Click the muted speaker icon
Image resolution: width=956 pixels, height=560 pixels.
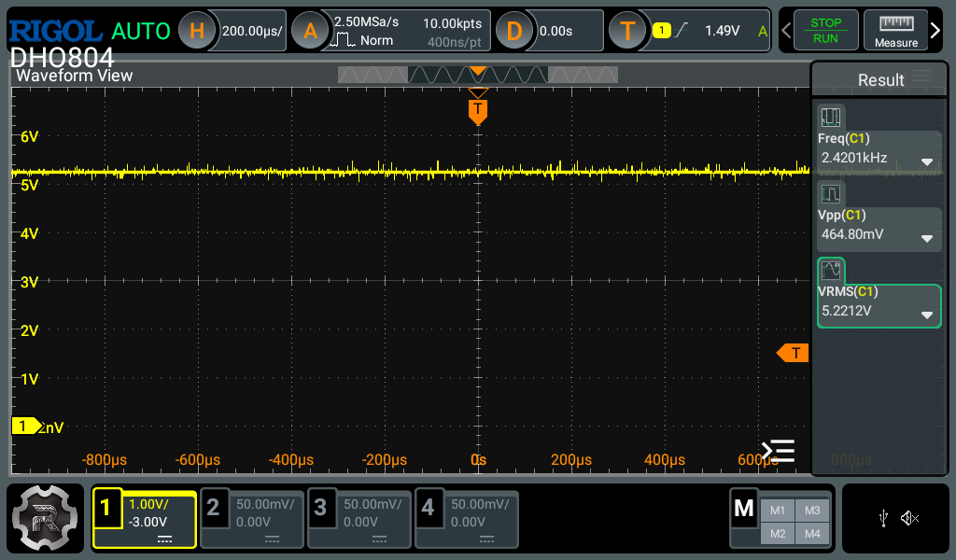pyautogui.click(x=910, y=519)
